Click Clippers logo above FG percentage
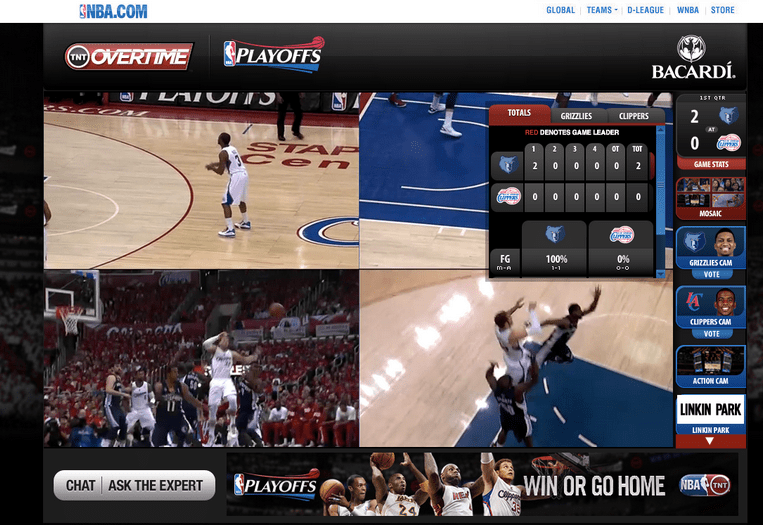The width and height of the screenshot is (763, 525). pos(621,235)
